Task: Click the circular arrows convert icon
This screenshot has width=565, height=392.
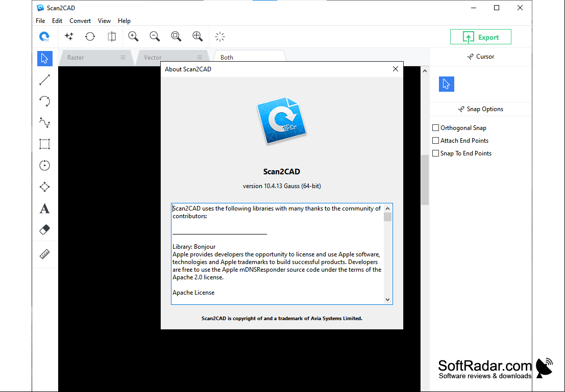Action: coord(90,36)
